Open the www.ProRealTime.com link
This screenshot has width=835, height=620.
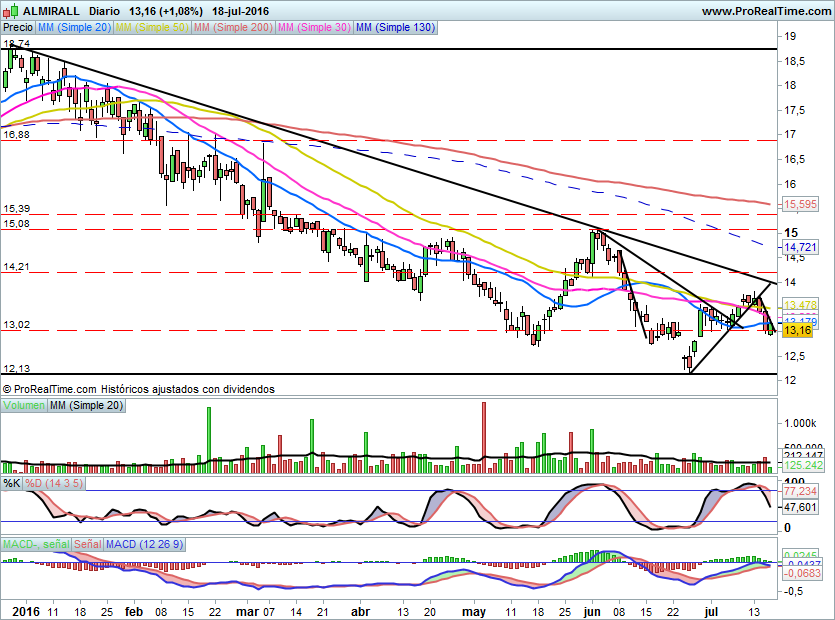[x=765, y=11]
